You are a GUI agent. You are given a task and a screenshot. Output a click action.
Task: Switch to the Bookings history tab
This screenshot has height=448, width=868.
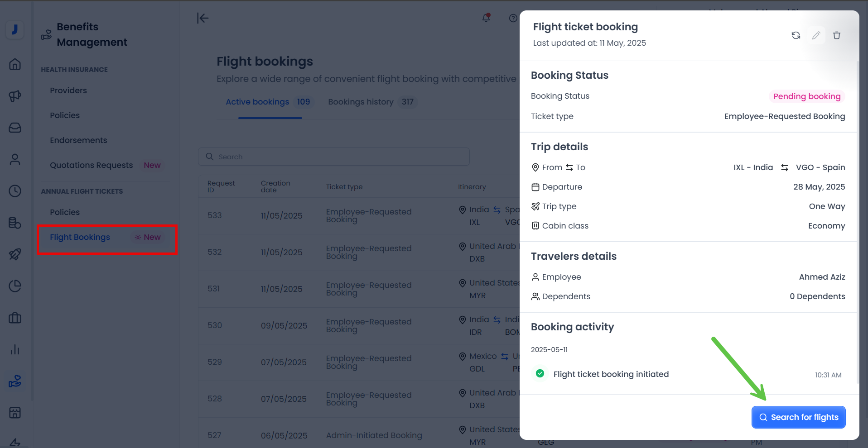tap(361, 101)
